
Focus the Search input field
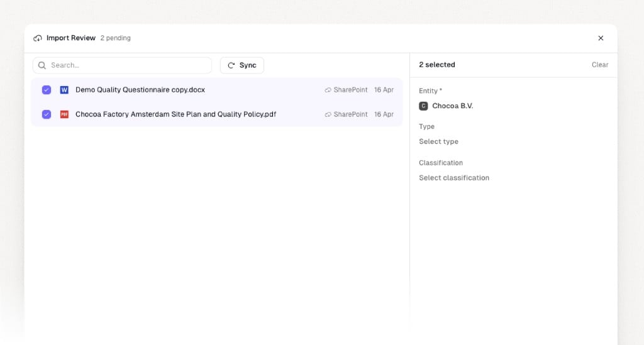[x=123, y=65]
